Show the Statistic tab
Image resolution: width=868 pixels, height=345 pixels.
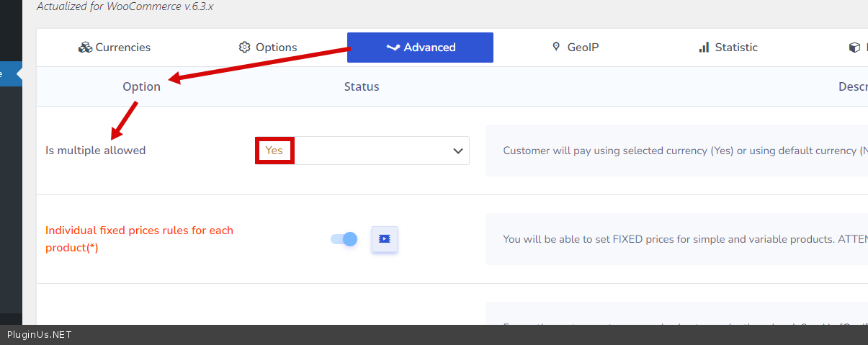point(735,48)
